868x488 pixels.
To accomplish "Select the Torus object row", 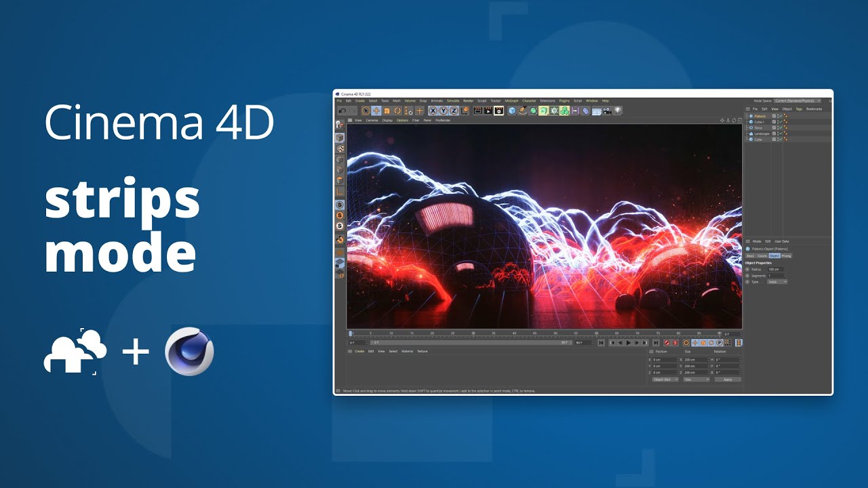I will point(759,127).
